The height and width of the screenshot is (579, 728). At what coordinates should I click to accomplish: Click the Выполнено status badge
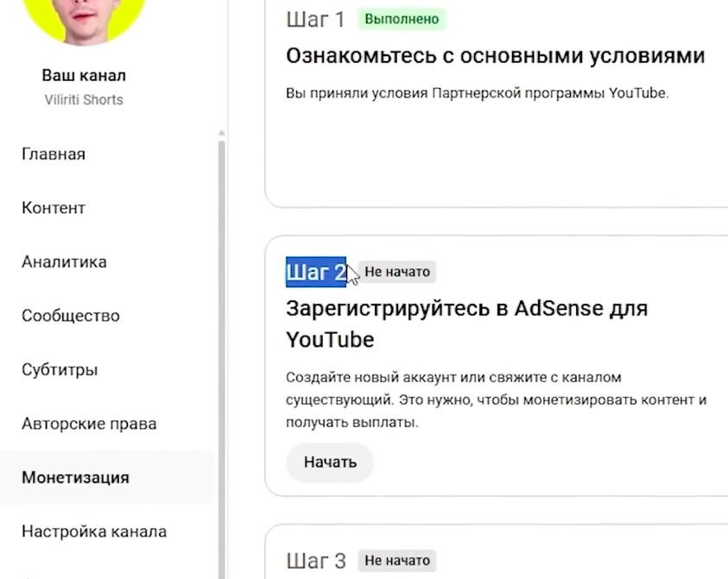pyautogui.click(x=402, y=19)
